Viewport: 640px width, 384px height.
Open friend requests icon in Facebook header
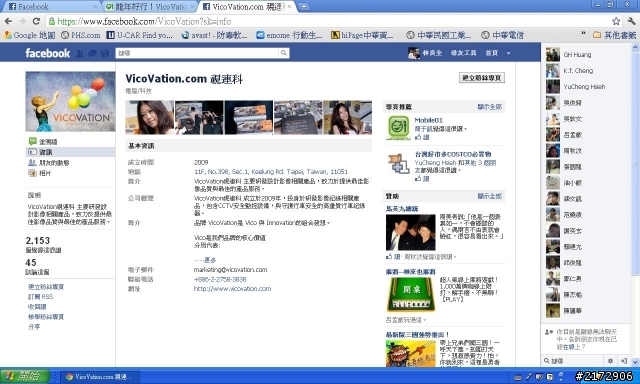point(80,53)
